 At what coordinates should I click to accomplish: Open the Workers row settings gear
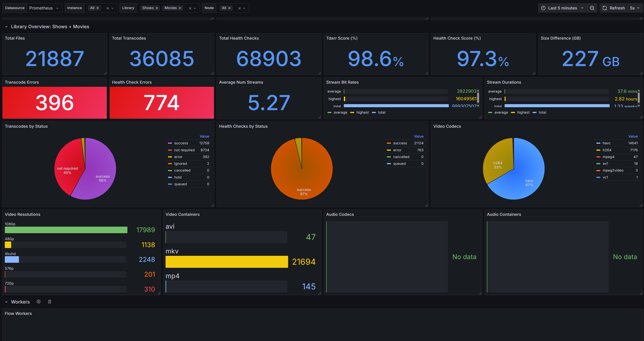pyautogui.click(x=38, y=302)
